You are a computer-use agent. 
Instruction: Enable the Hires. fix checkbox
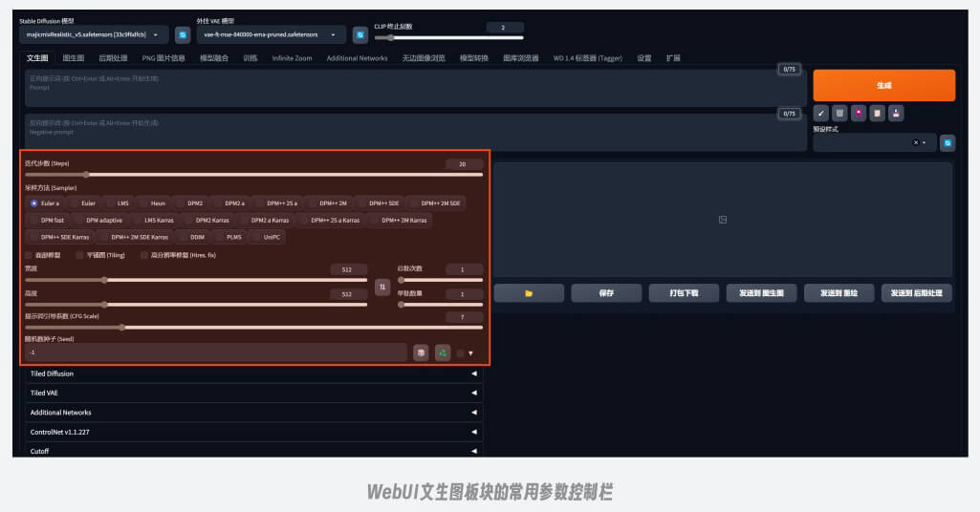click(144, 255)
